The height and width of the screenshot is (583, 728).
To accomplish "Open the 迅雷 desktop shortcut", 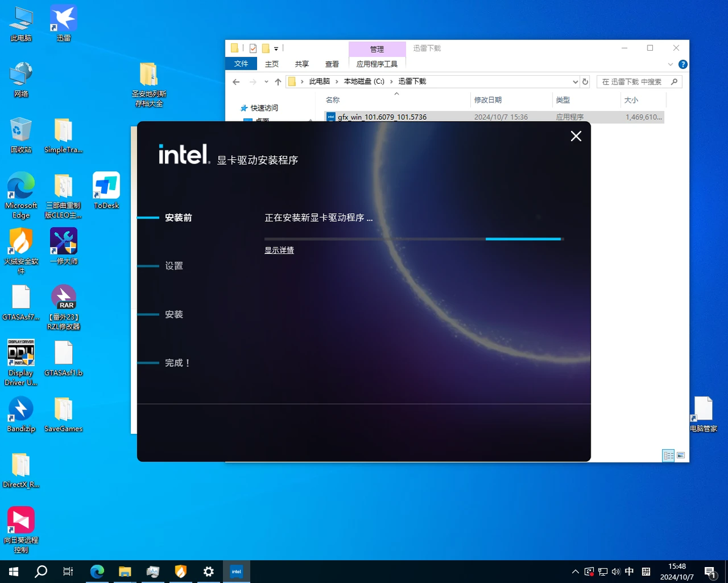I will 64,23.
